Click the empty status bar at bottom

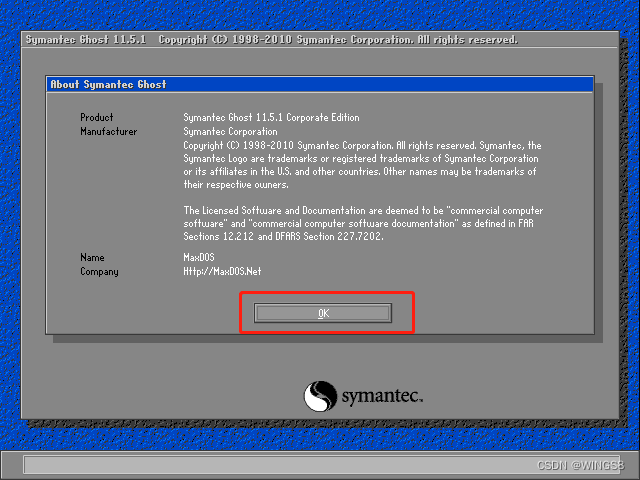click(x=322, y=464)
